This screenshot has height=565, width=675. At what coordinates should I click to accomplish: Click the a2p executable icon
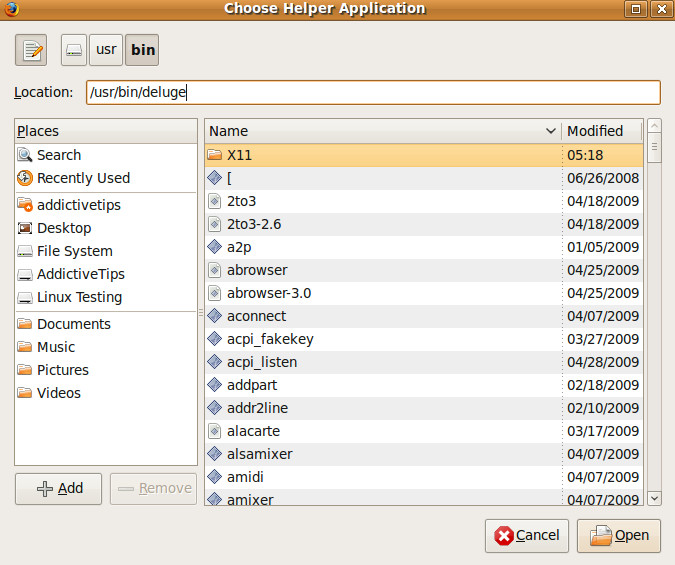pyautogui.click(x=214, y=247)
